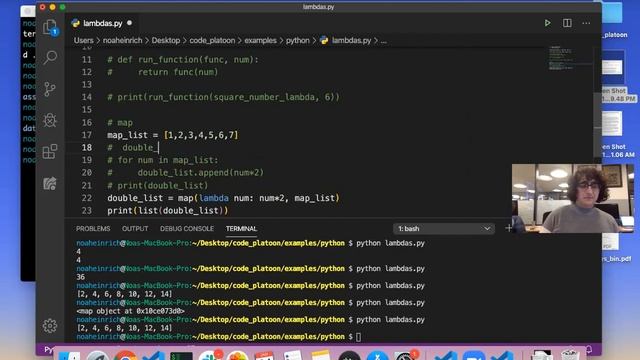This screenshot has height=360, width=640.
Task: Click '# def run_function(func, num):' on line 11
Action: [183, 60]
